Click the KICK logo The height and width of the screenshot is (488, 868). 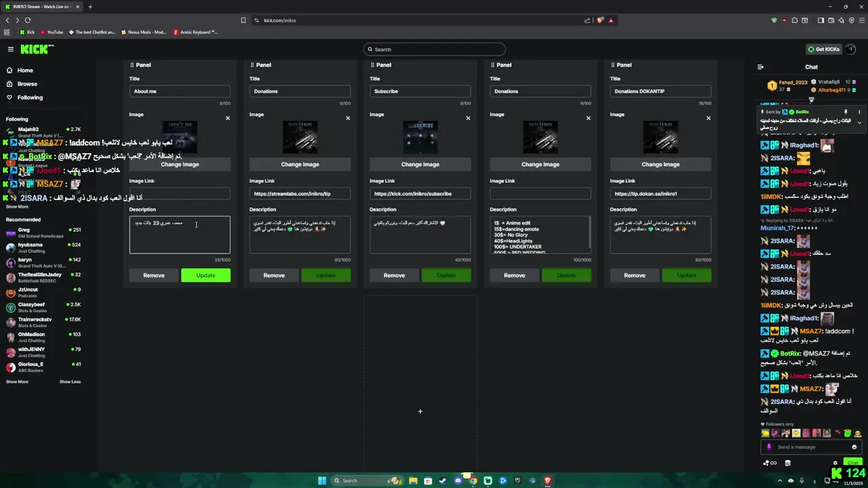(37, 49)
